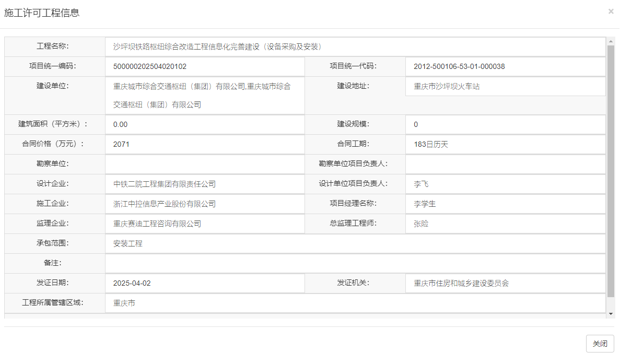Select the contract price 2071 field
620x364 pixels.
tap(121, 144)
